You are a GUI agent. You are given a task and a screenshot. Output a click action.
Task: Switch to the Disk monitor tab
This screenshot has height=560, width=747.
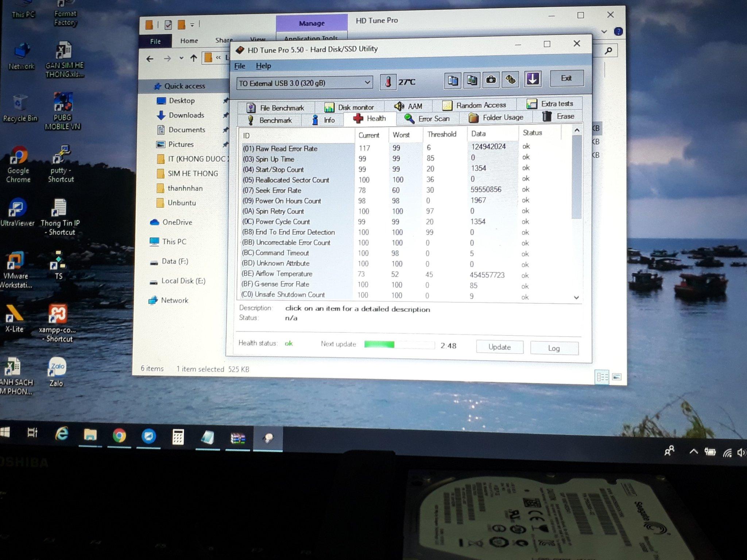(349, 107)
